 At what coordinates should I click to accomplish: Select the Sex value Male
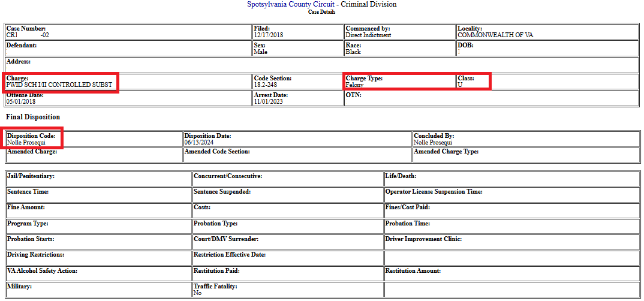point(260,52)
